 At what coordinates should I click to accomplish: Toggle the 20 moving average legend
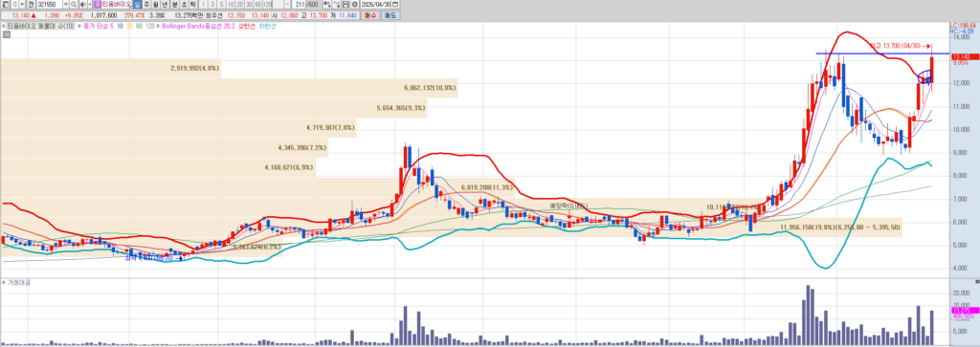129,26
